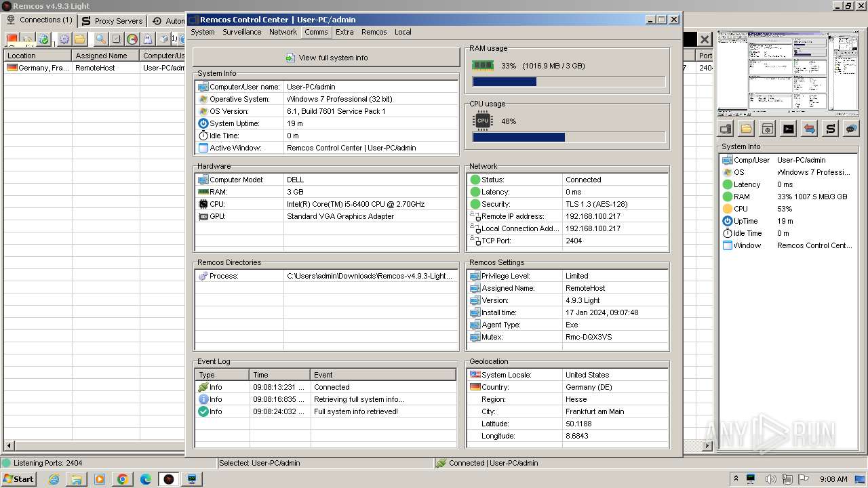Screen dimensions: 868x488
Task: Click the Location column header
Action: [38, 56]
